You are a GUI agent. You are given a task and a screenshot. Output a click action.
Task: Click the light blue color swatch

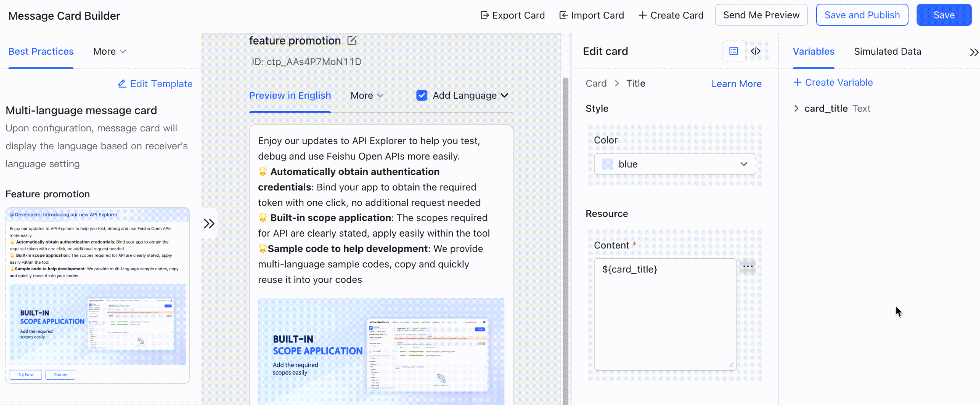point(608,164)
